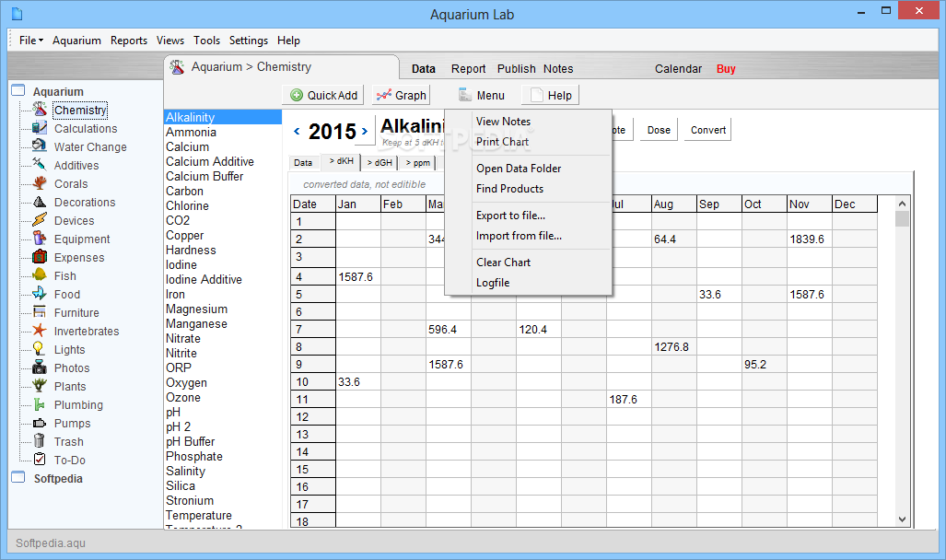Screen dimensions: 946x560
Task: Click the Chemistry breadcrumb header icon
Action: point(177,67)
